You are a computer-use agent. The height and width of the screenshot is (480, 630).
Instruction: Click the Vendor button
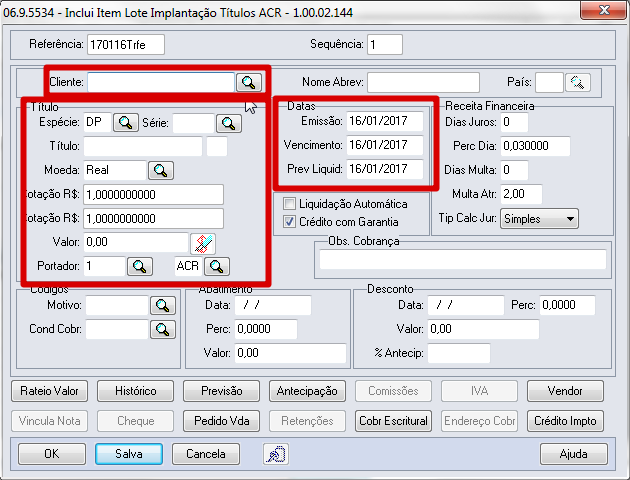point(565,391)
